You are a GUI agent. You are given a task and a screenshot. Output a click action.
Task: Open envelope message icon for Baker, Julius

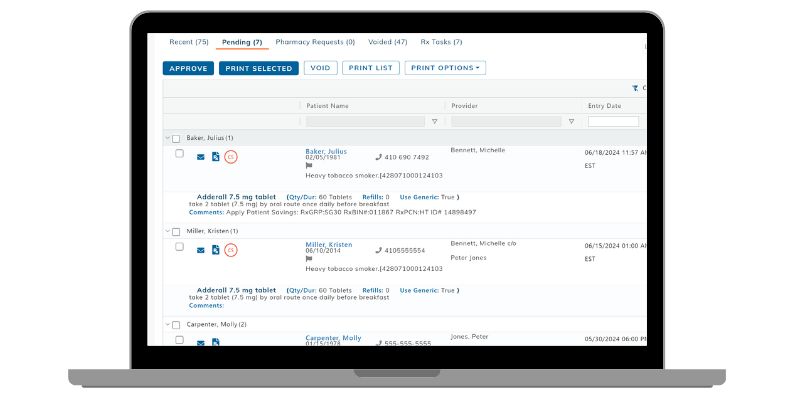click(201, 157)
